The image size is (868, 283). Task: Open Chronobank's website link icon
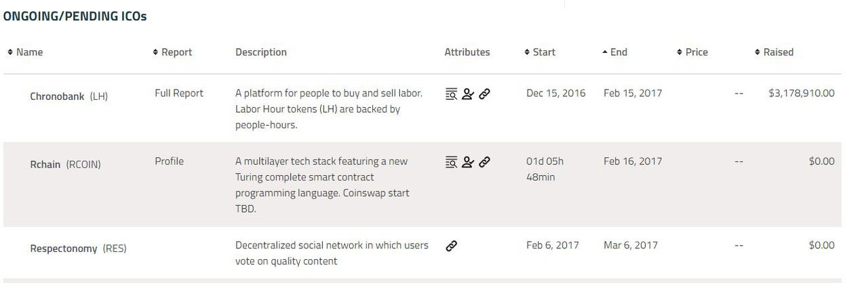pos(484,94)
